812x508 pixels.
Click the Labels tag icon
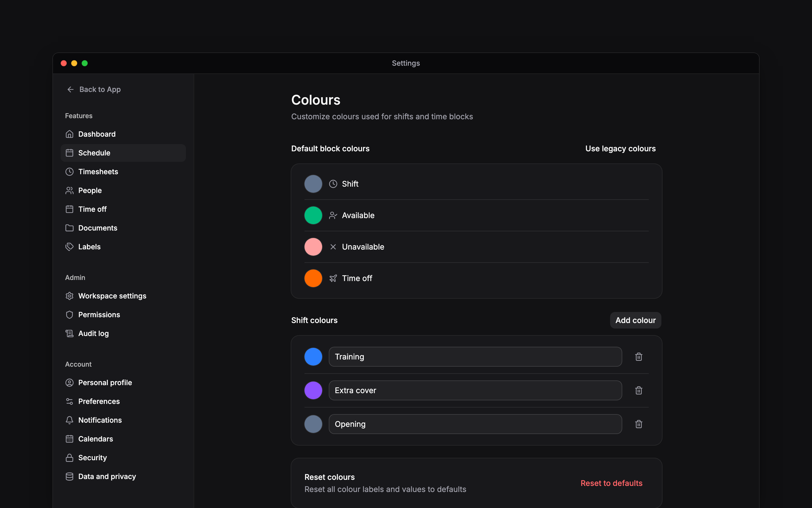70,247
